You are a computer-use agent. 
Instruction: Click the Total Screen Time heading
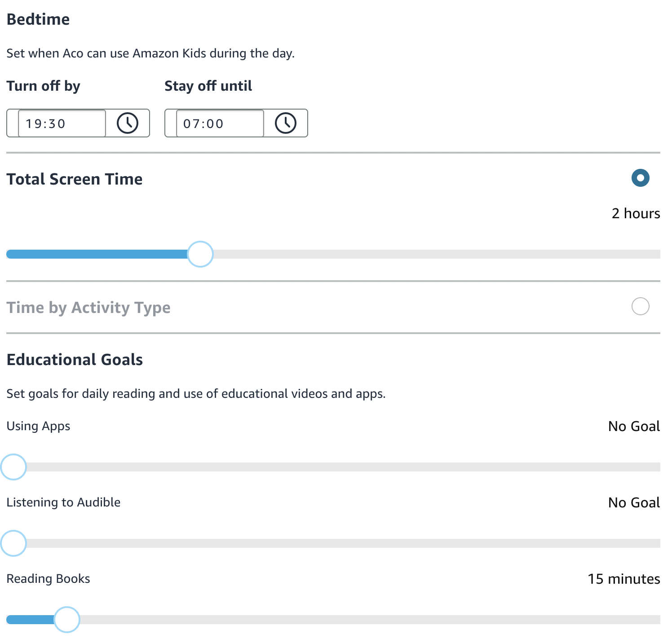(75, 179)
